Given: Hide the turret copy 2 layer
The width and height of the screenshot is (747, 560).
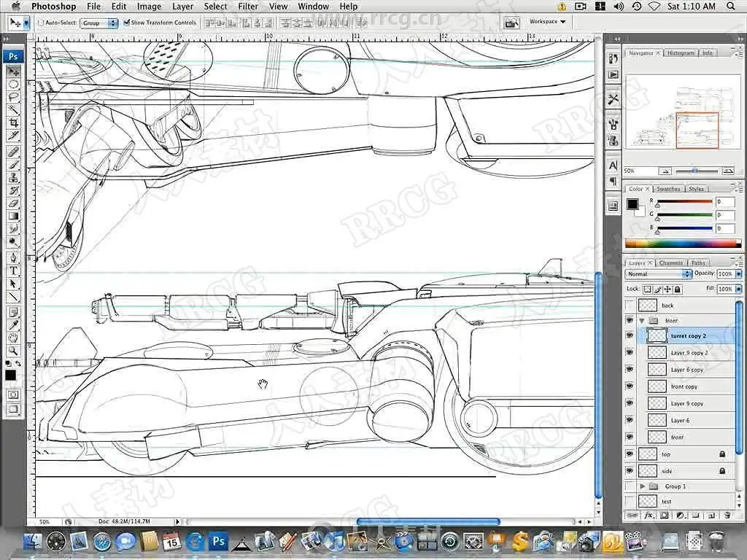Looking at the screenshot, I should coord(630,336).
